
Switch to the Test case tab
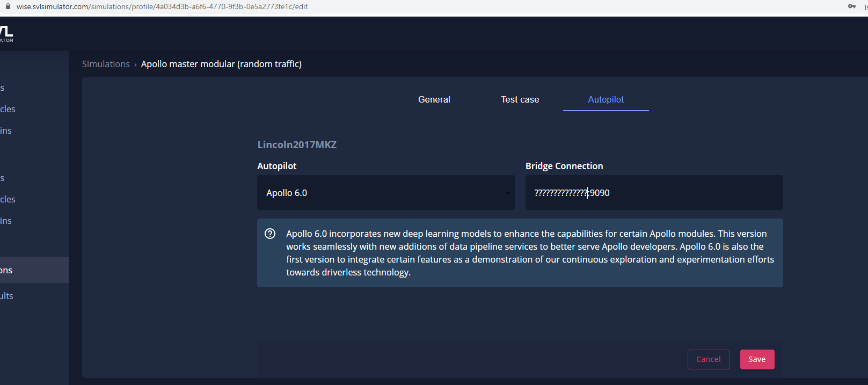click(520, 99)
